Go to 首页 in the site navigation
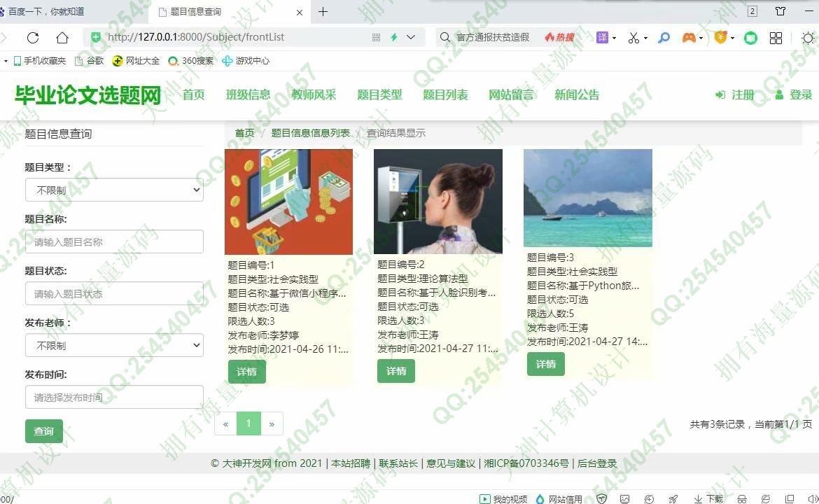 [193, 94]
